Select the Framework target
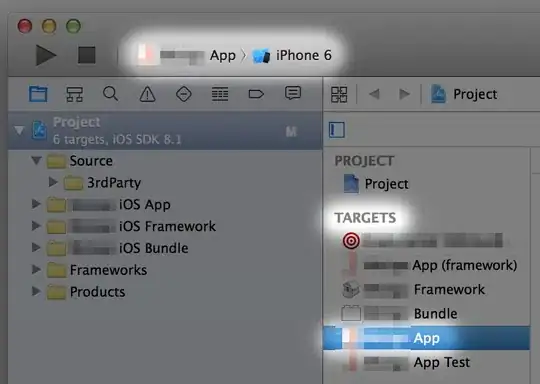The width and height of the screenshot is (540, 384). tap(414, 289)
